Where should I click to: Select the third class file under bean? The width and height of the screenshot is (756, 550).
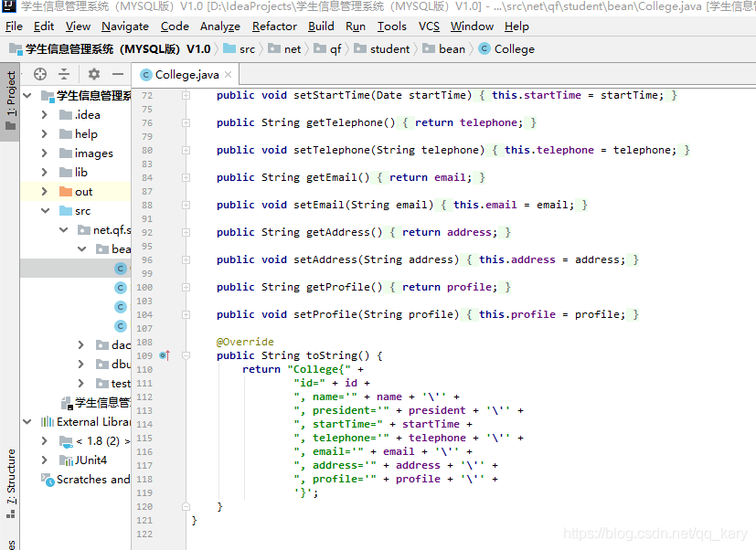click(x=121, y=307)
